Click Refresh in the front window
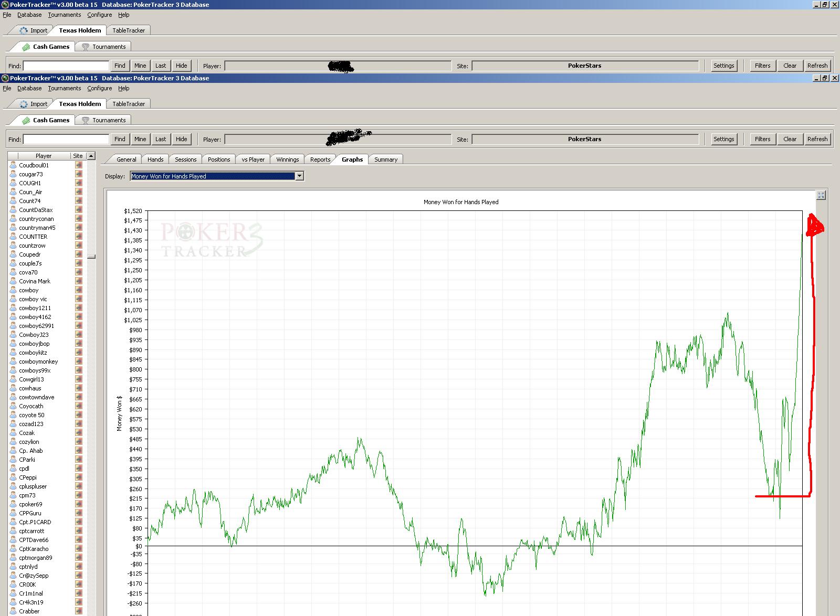The width and height of the screenshot is (840, 616). (817, 139)
